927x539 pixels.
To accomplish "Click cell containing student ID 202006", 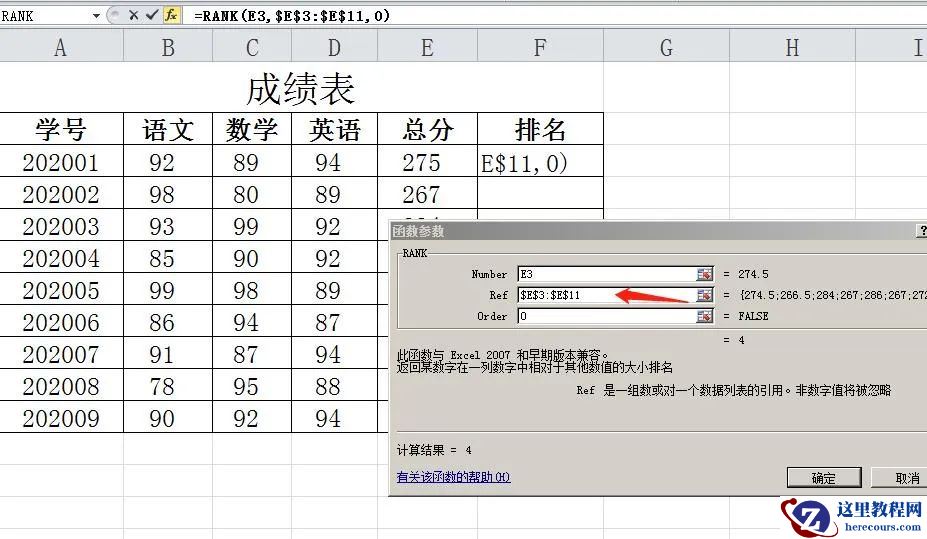I will coord(61,321).
